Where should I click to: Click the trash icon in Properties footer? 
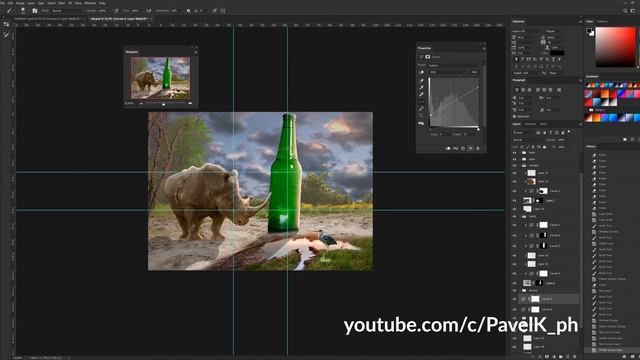tap(478, 148)
